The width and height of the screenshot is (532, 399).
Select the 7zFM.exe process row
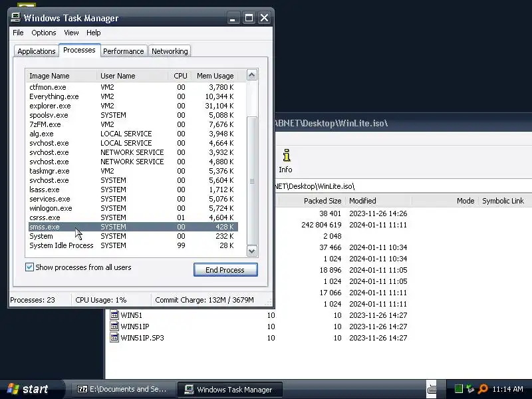(x=133, y=124)
